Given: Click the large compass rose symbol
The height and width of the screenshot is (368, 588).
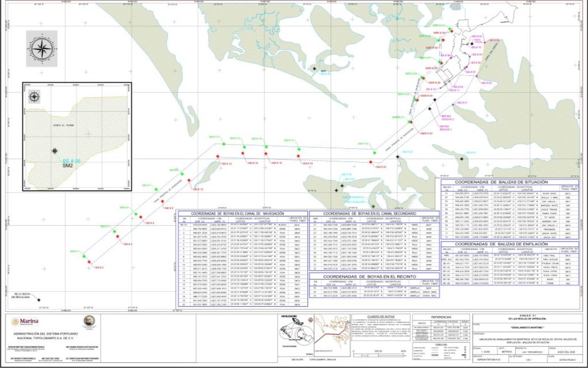Looking at the screenshot, I should (x=41, y=49).
